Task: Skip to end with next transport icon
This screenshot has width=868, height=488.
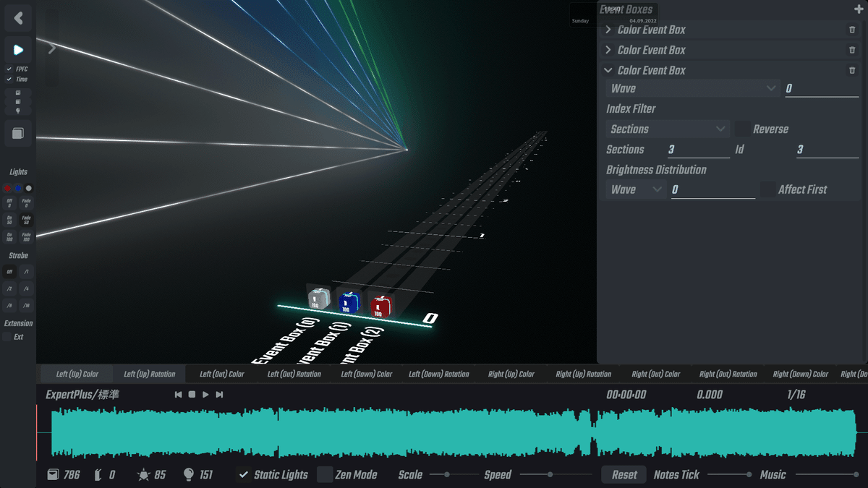Action: pos(219,395)
